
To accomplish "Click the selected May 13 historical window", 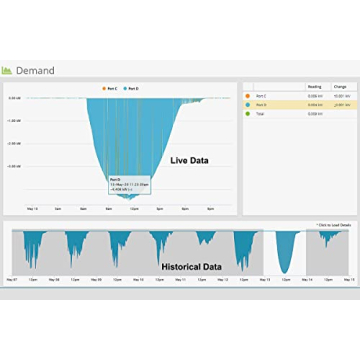I will pos(285,253).
